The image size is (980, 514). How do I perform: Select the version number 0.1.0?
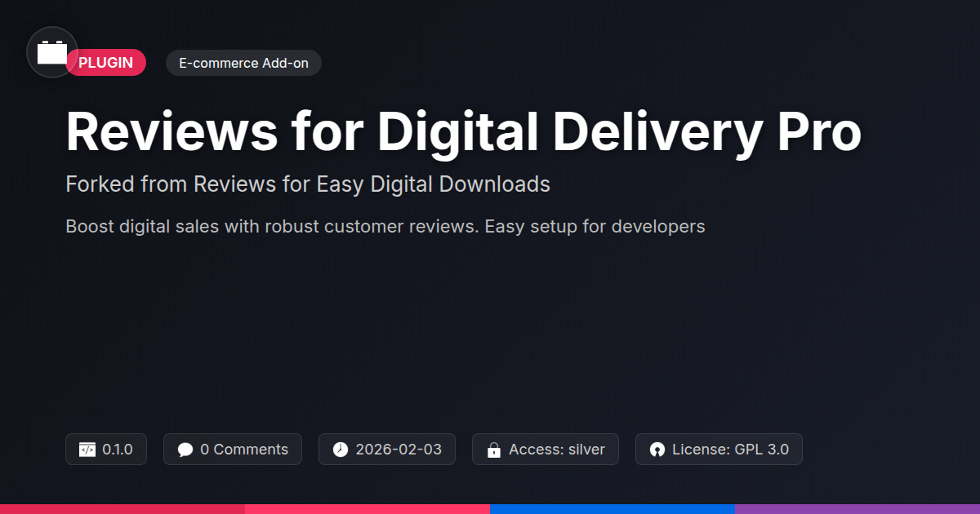pos(118,450)
